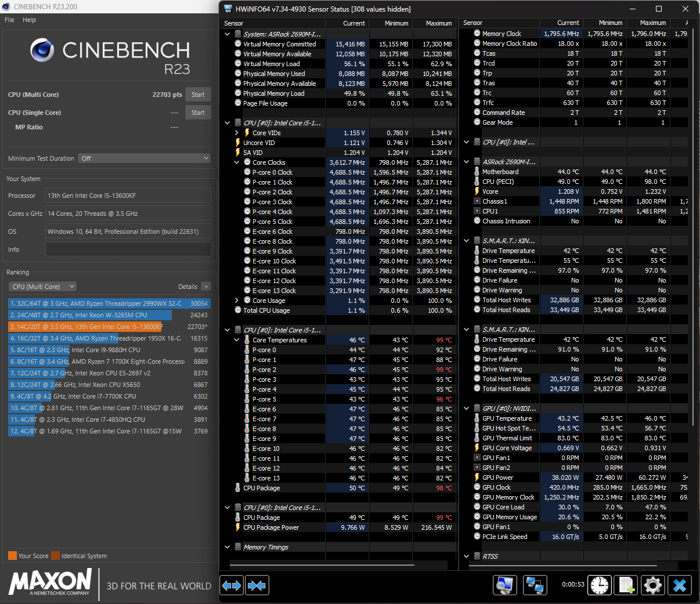Click HWiNFO expand columns arrows icon
The height and width of the screenshot is (604, 700).
point(232,585)
